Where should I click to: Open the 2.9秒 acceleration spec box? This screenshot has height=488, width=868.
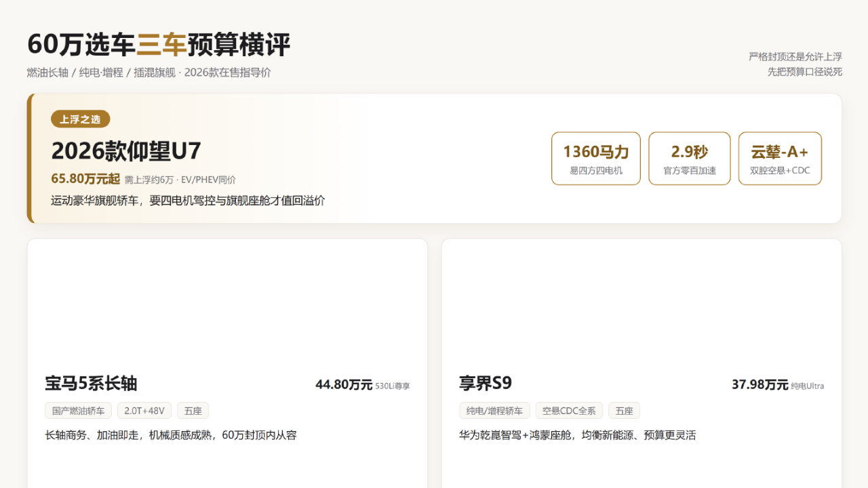690,158
